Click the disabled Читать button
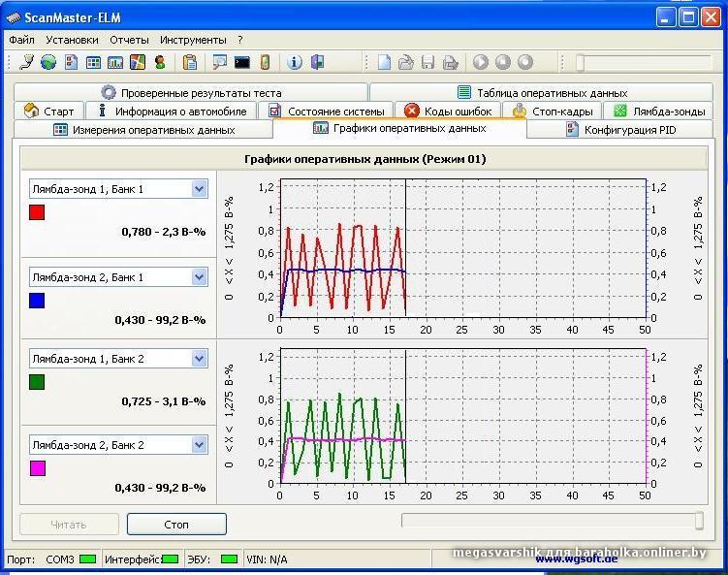This screenshot has width=728, height=575. [x=69, y=524]
